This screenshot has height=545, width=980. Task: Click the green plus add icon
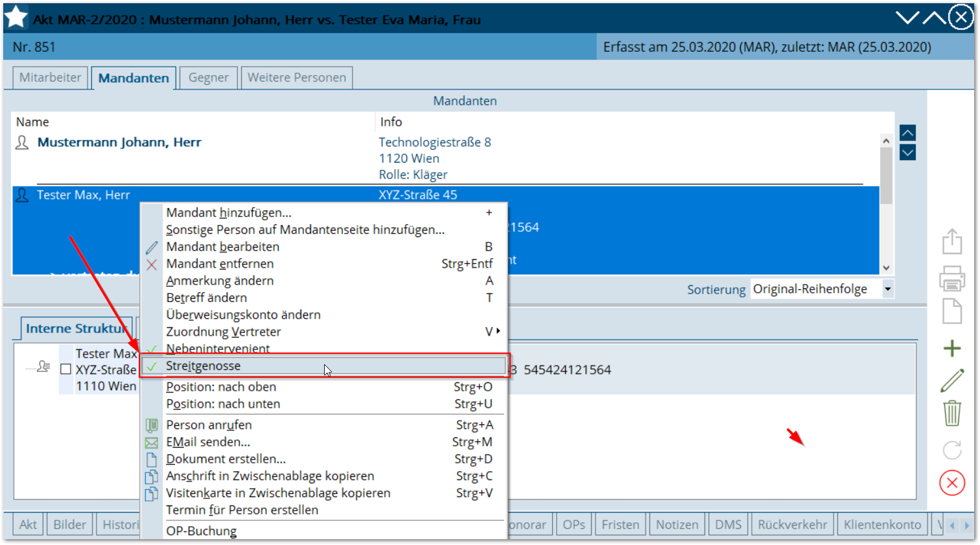[x=951, y=349]
